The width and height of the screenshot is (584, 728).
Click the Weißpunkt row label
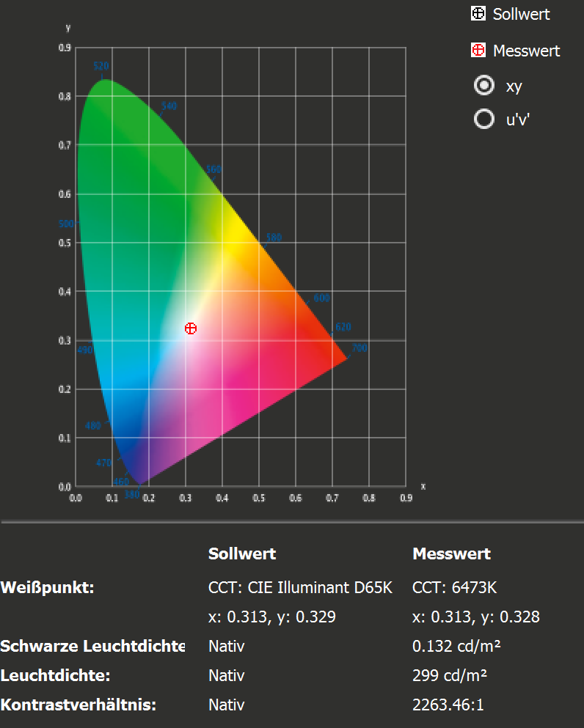click(48, 588)
